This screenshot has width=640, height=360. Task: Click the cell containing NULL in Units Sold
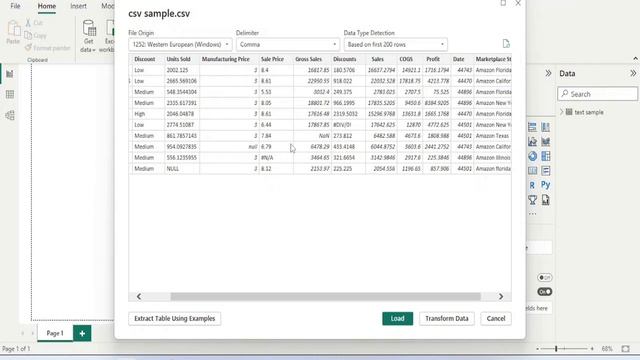pos(182,169)
